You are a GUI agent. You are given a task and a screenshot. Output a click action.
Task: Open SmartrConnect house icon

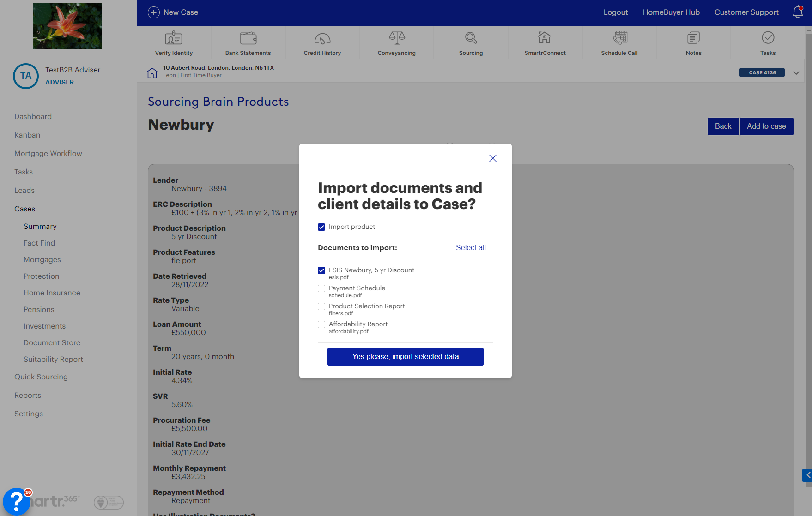click(545, 38)
